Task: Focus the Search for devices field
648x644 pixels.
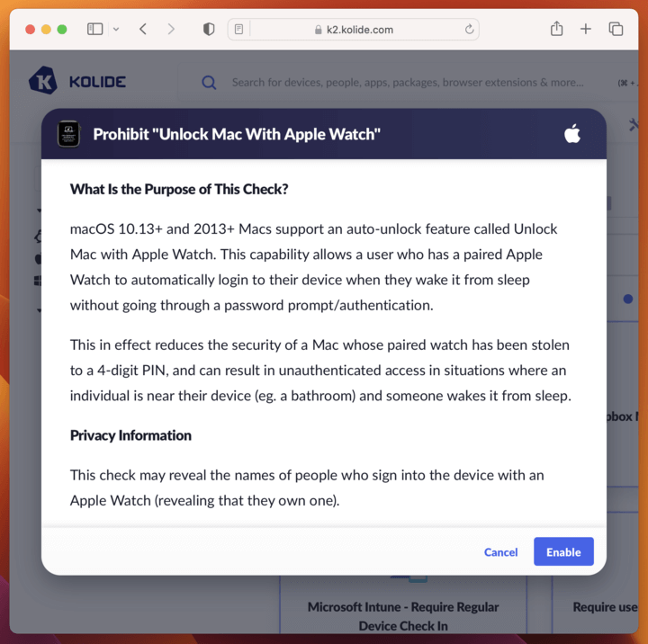Action: (408, 83)
